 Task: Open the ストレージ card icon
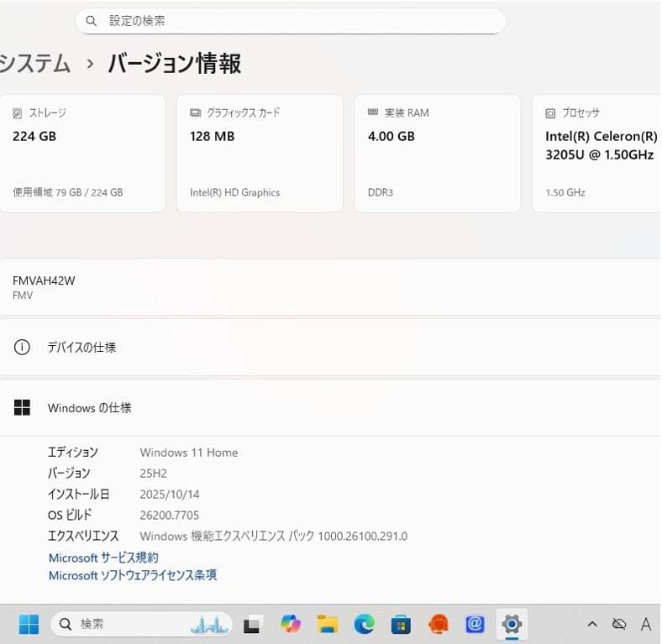click(x=18, y=113)
